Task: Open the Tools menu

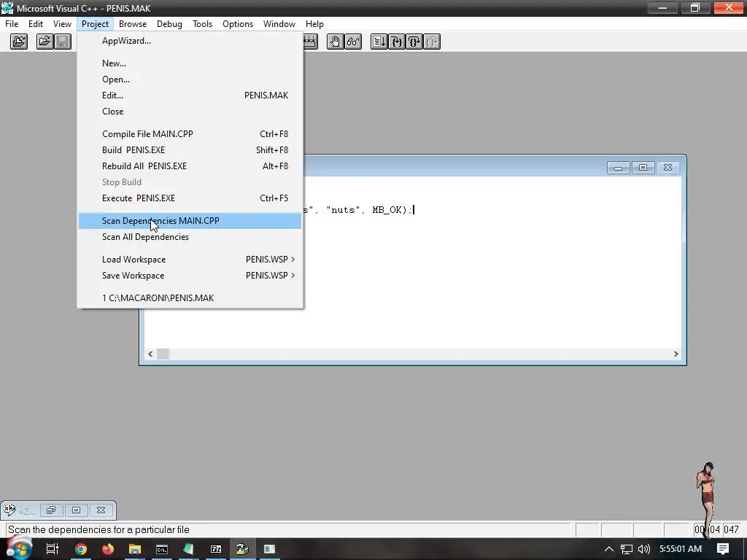Action: (x=203, y=24)
